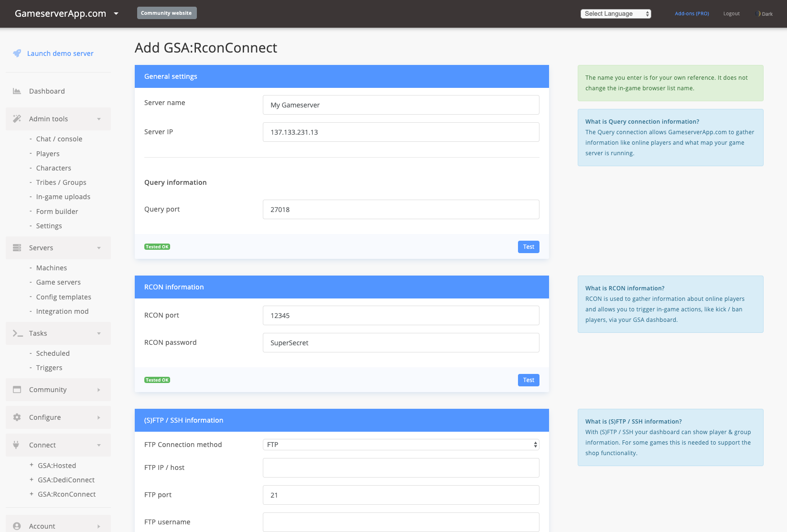The width and height of the screenshot is (787, 532).
Task: Click the rocket icon beside Launch demo server
Action: [x=17, y=53]
